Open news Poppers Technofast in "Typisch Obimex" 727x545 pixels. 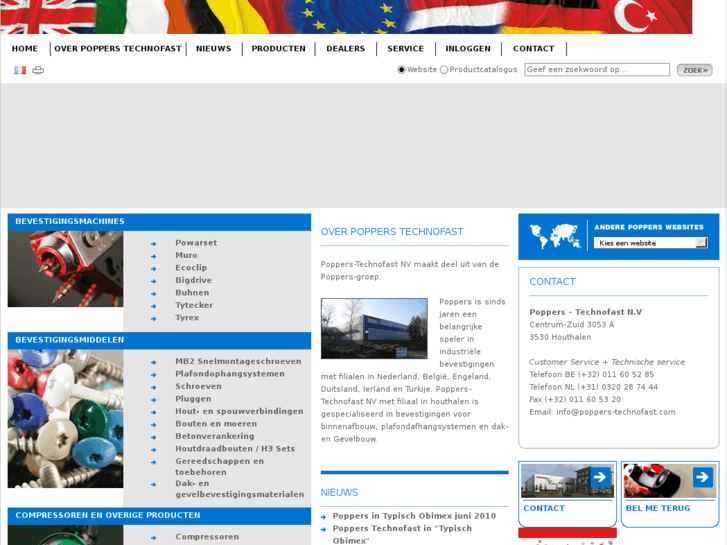402,534
